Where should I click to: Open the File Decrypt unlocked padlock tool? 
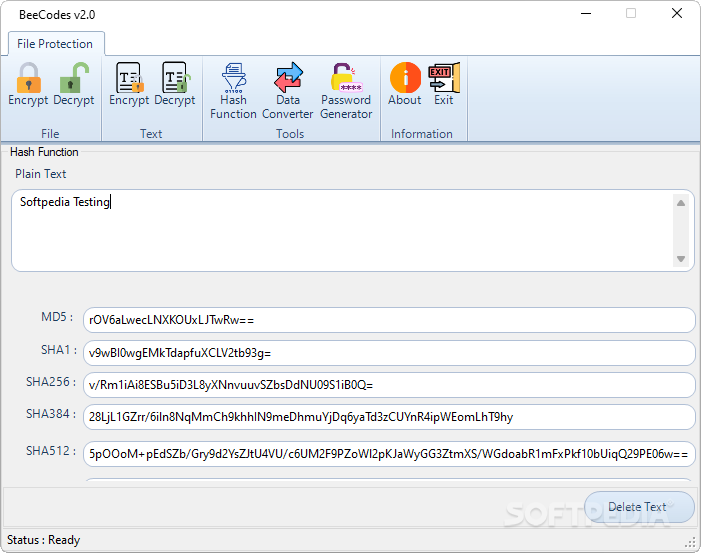pyautogui.click(x=74, y=84)
